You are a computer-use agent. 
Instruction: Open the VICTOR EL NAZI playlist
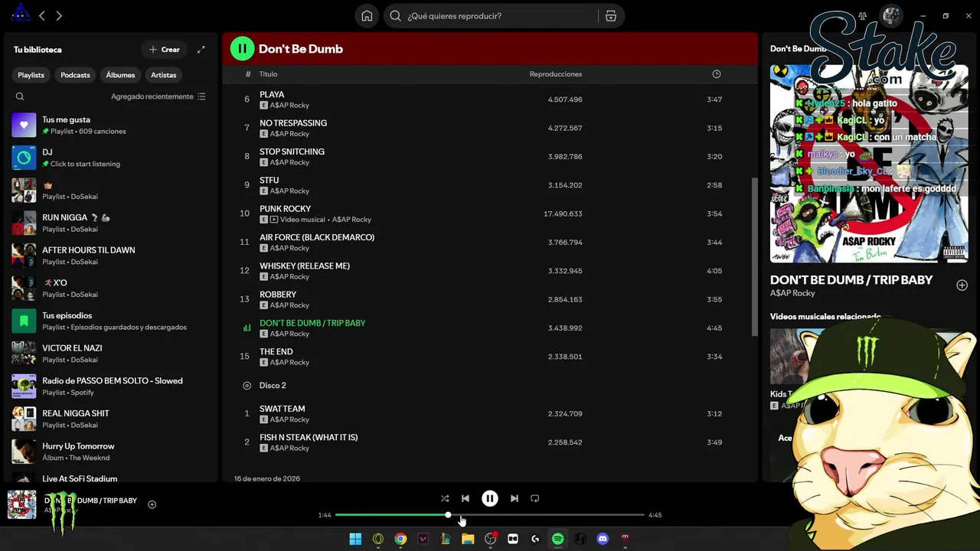(x=109, y=354)
